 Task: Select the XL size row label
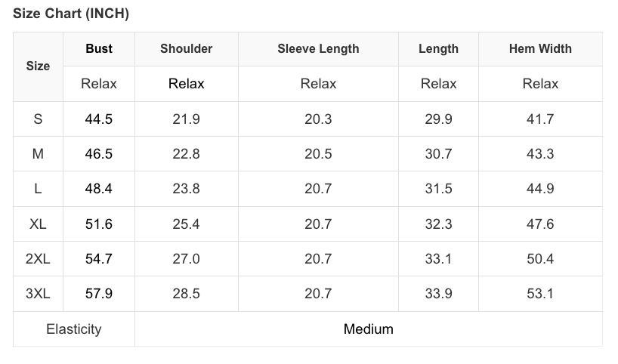38,224
